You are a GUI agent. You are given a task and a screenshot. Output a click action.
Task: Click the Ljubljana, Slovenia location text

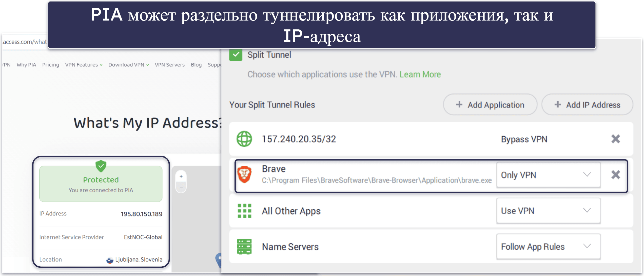point(139,260)
